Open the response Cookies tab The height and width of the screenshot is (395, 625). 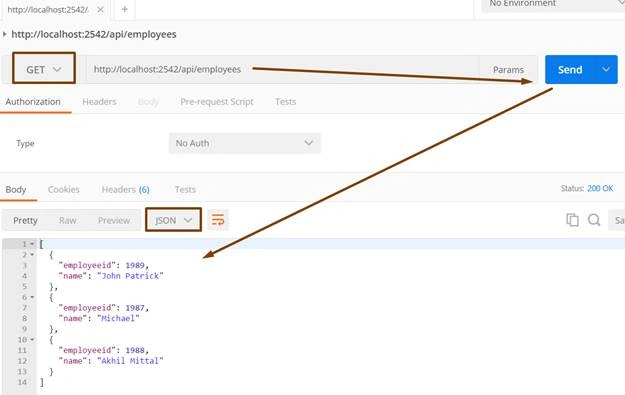click(64, 189)
